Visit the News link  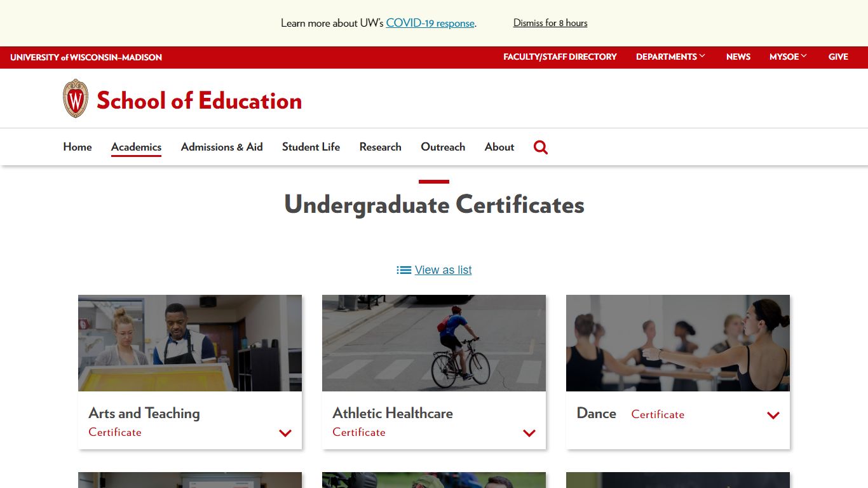[x=738, y=57]
